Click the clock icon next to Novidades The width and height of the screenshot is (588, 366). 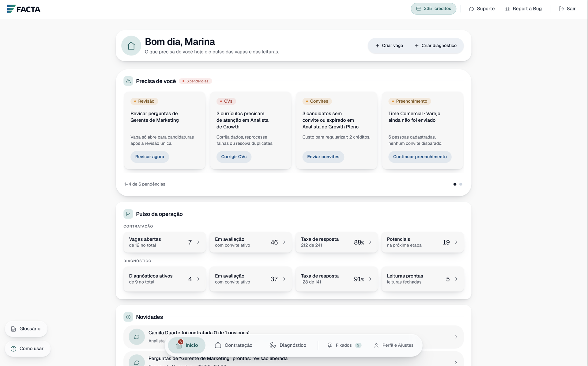pyautogui.click(x=128, y=317)
